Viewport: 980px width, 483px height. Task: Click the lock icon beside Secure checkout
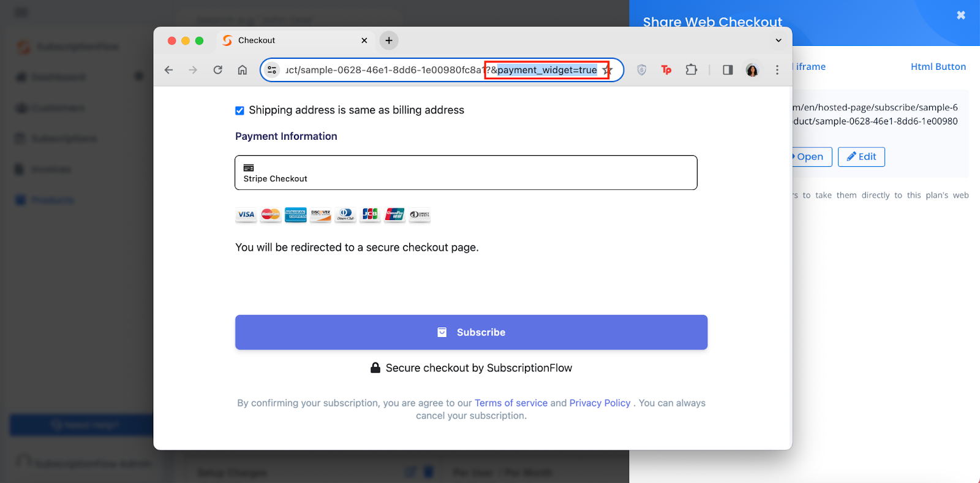pos(375,368)
